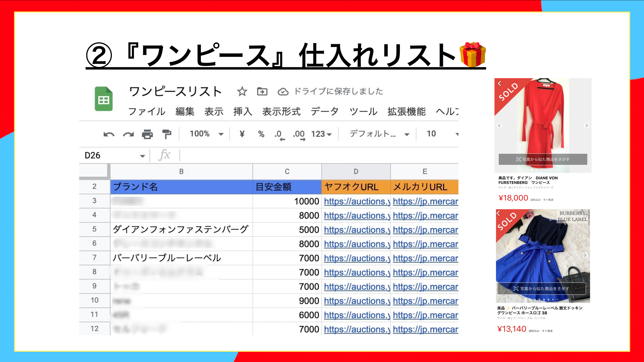Click the yen currency format icon

(242, 134)
